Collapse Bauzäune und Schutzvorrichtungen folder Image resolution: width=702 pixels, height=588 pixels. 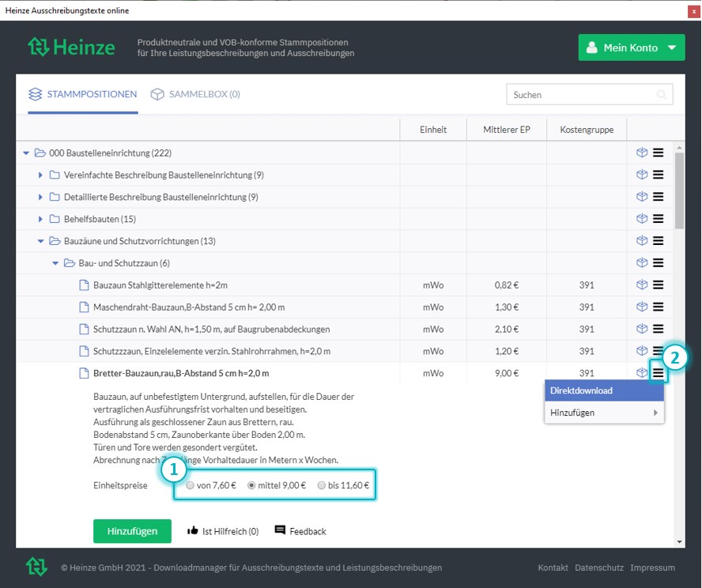(40, 241)
